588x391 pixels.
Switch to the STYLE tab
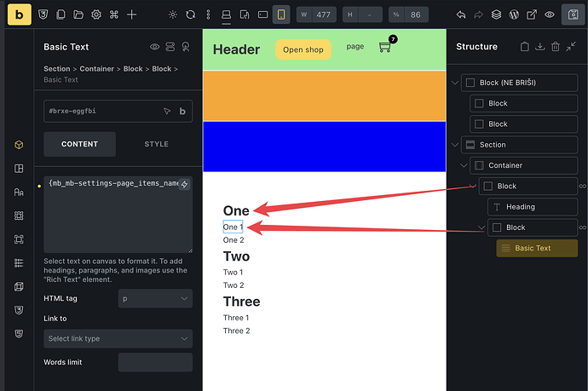[x=157, y=144]
